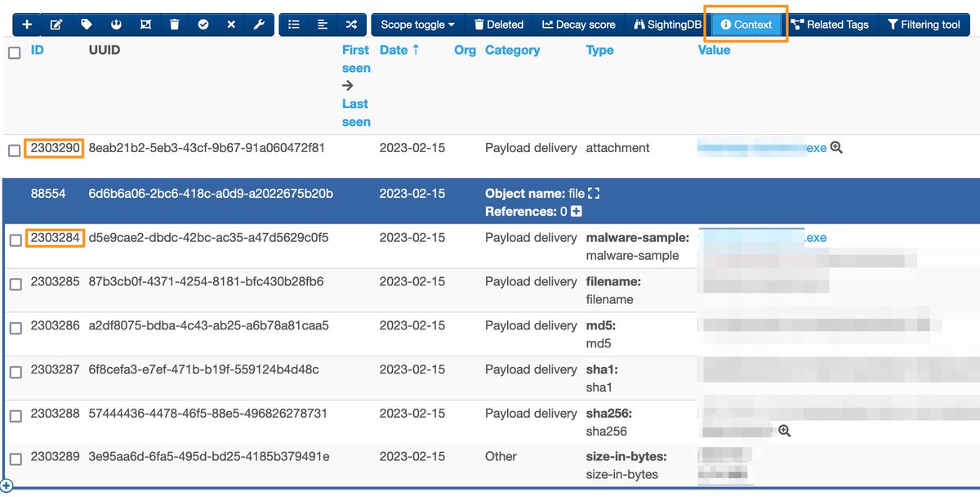Click UUID 87b3cb0f-4371-4254-8181-bfc430b28fb6
Screen dimensions: 980x497
[x=206, y=281]
